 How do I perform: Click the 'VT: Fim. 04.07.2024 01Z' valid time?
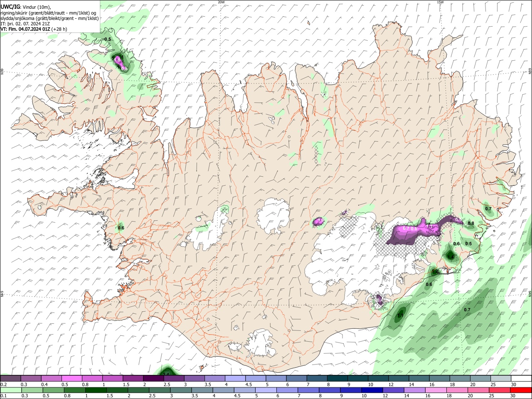tap(26, 29)
